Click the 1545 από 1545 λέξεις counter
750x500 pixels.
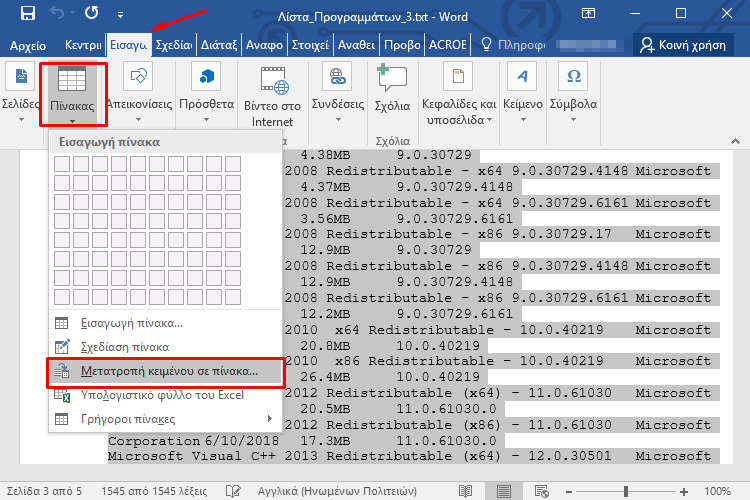point(154,491)
